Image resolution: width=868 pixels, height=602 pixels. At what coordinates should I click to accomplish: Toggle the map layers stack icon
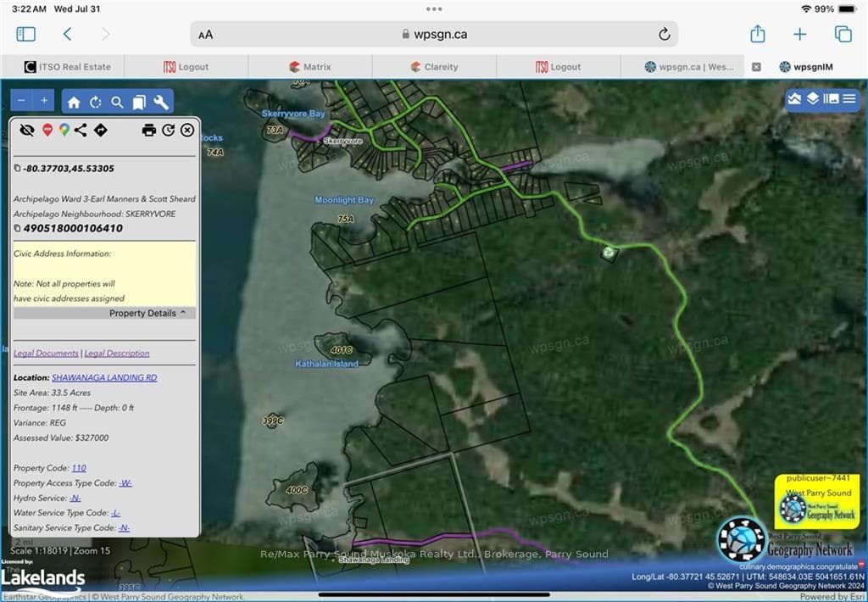click(812, 98)
